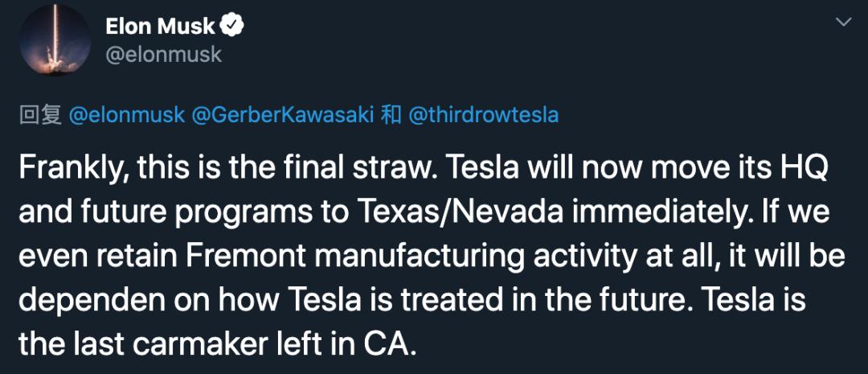The width and height of the screenshot is (868, 374).
Task: Click the Elon Musk display name
Action: (x=161, y=26)
